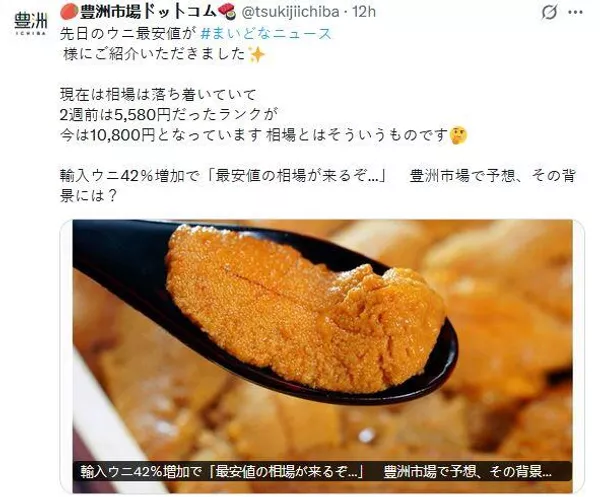Click the line 現在は相場は落ち着いていて
The height and width of the screenshot is (497, 600).
coord(158,95)
